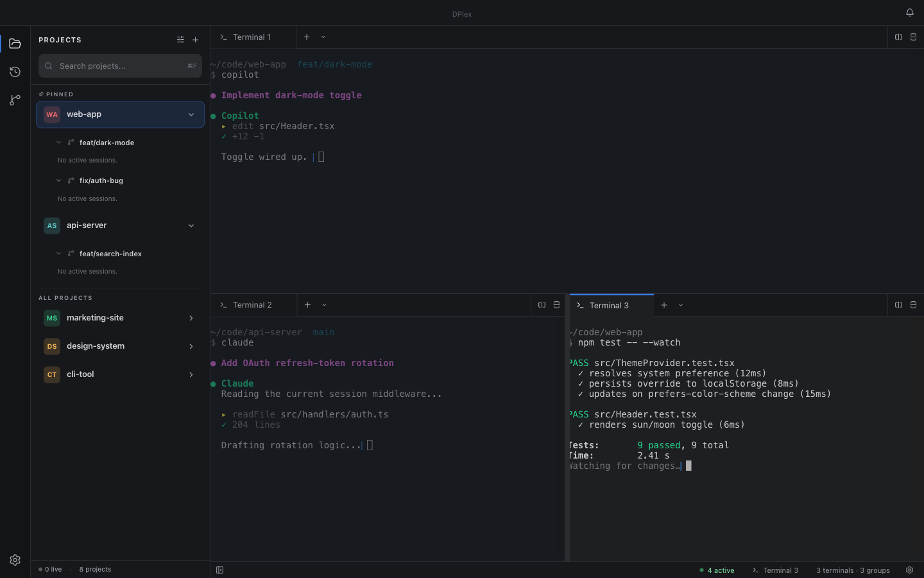Split Terminal 1 pane vertically
Screen dimensions: 924x578
(898, 37)
